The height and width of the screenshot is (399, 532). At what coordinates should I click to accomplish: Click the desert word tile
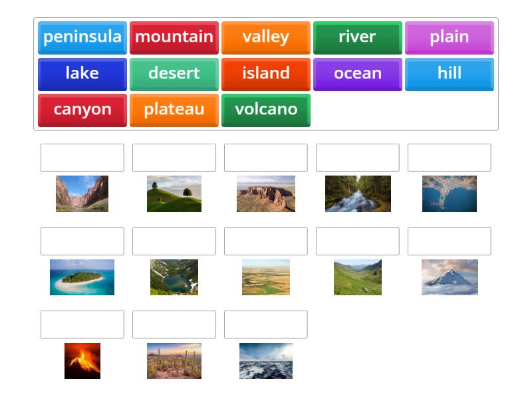click(174, 74)
